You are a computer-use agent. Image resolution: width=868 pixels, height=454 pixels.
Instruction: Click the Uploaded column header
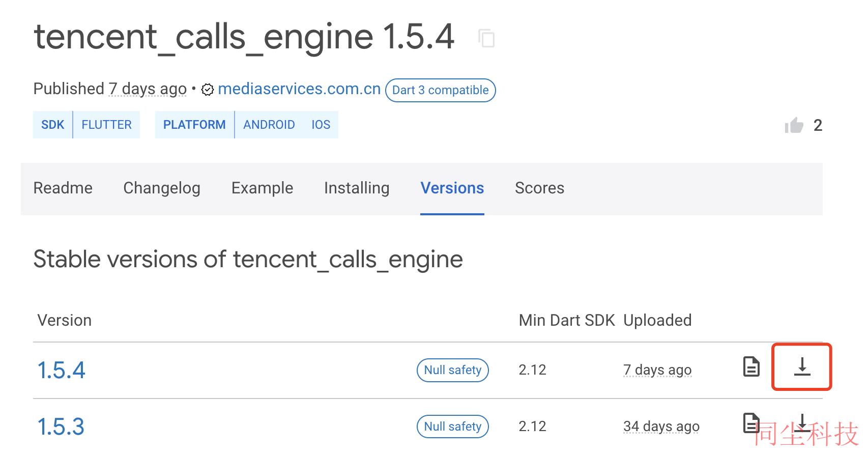[657, 321]
